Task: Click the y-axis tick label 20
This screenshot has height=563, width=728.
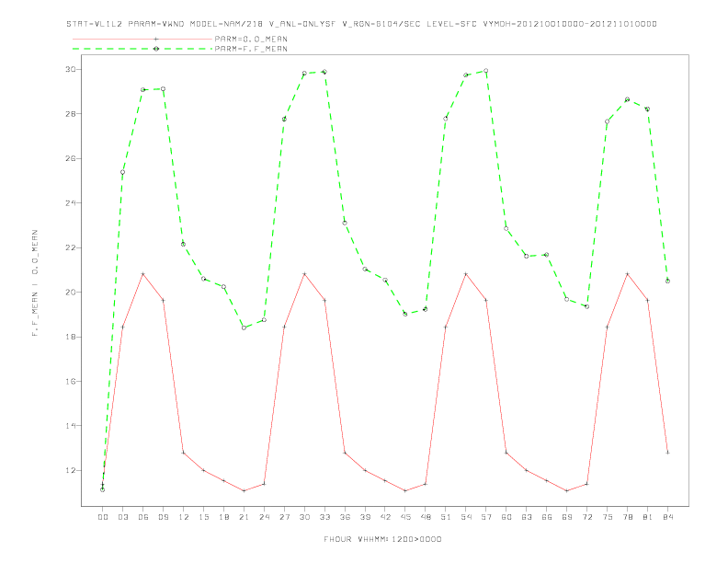Action: coord(71,293)
